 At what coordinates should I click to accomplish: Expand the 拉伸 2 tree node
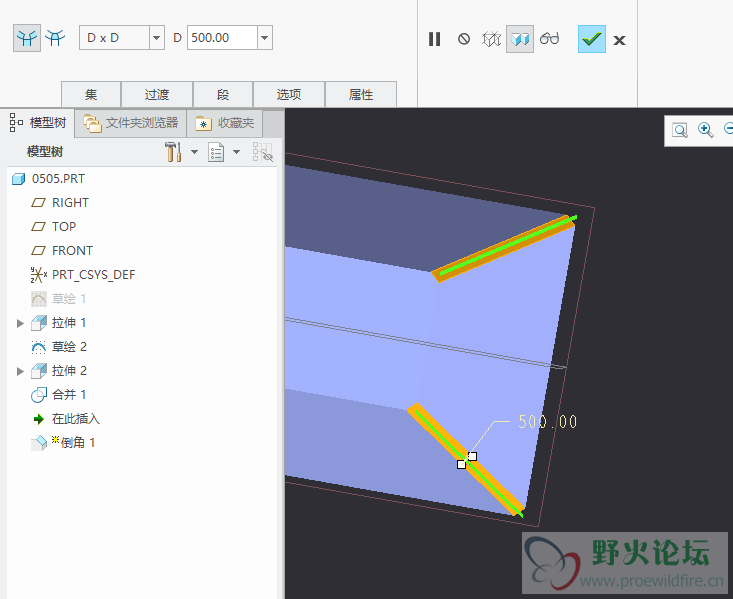pyautogui.click(x=20, y=371)
